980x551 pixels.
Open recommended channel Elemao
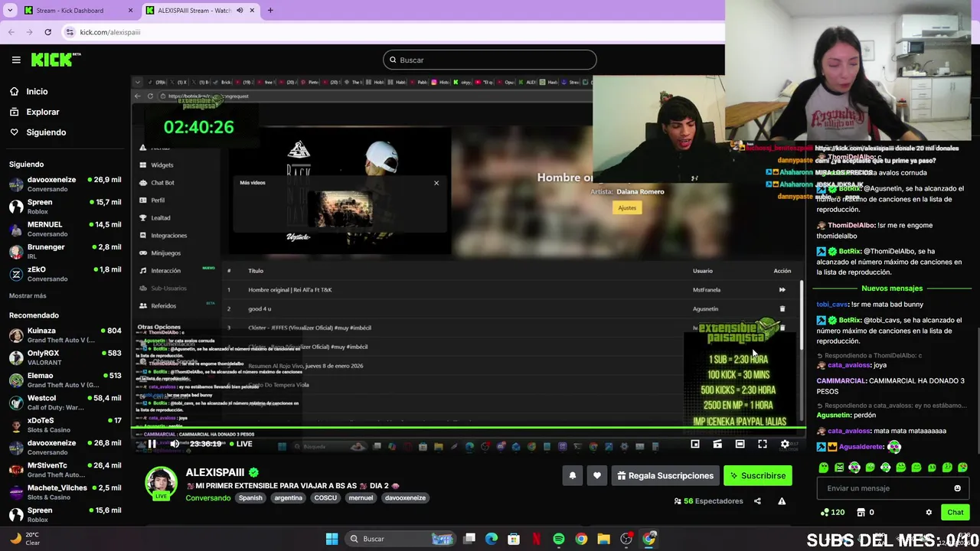pyautogui.click(x=65, y=380)
